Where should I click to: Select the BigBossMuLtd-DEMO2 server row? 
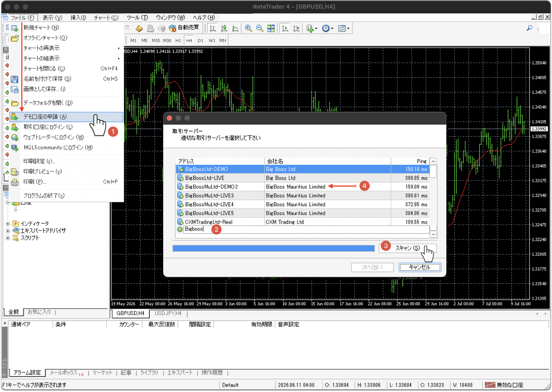point(302,187)
